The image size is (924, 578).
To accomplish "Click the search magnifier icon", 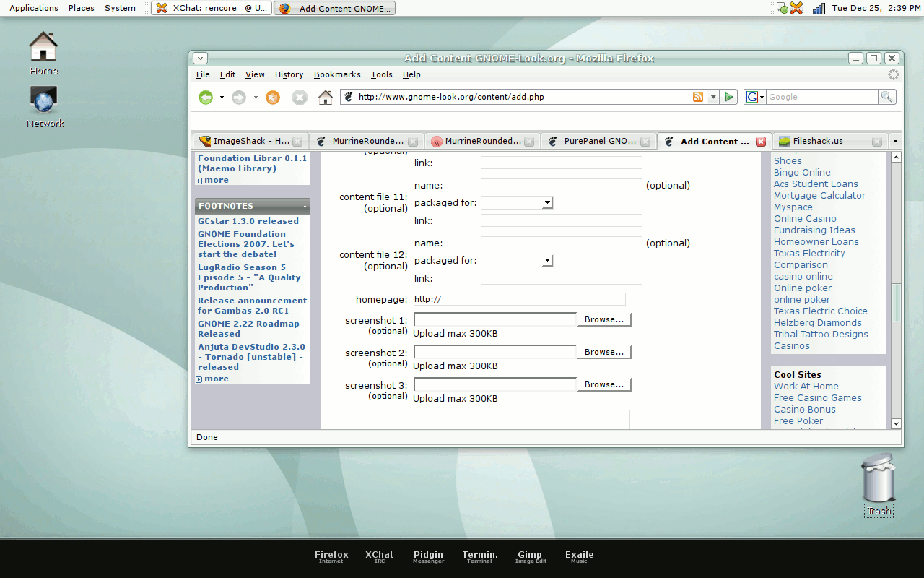I will click(x=886, y=97).
